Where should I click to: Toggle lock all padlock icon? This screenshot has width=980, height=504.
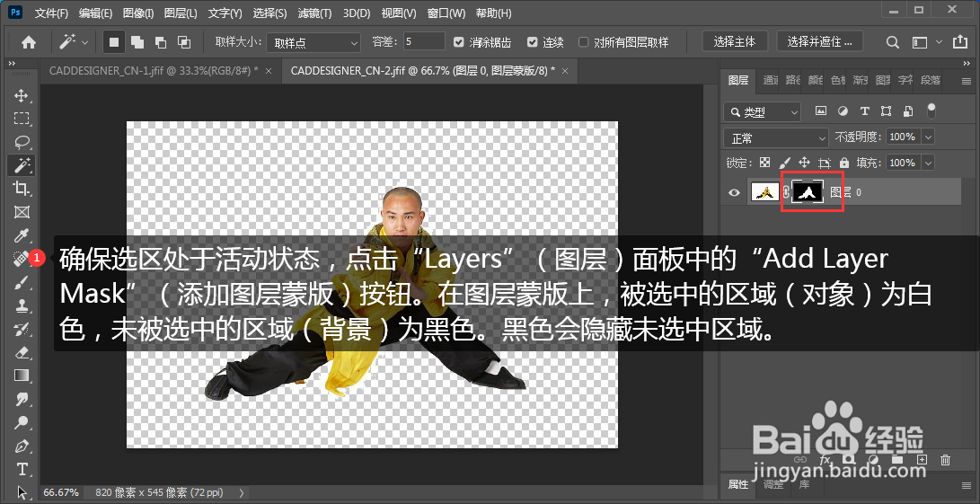[843, 163]
